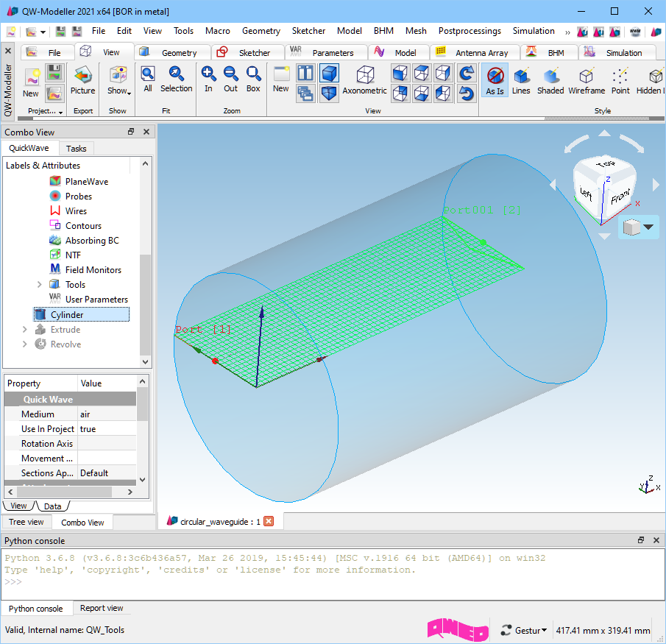Toggle floating for the Combo View panel
This screenshot has height=644, width=666.
coord(131,132)
